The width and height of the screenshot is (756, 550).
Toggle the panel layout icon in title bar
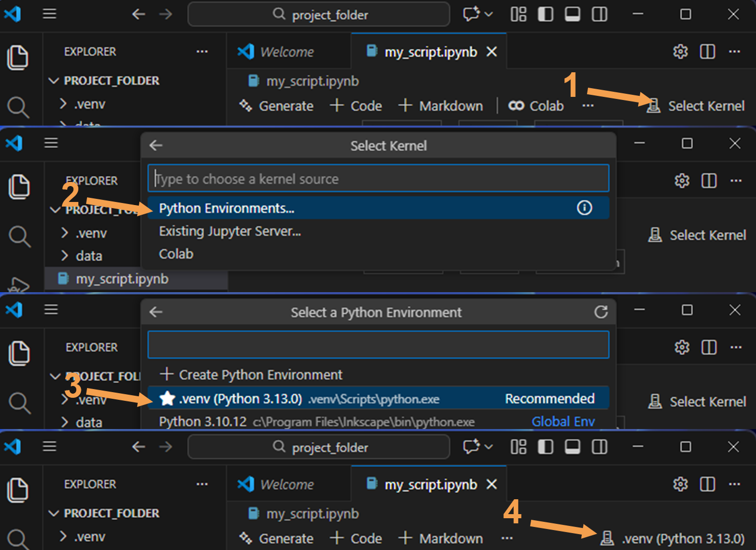tap(572, 14)
